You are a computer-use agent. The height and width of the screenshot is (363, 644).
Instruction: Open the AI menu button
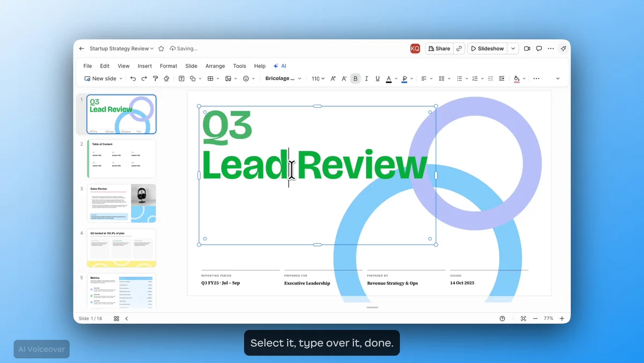pyautogui.click(x=280, y=66)
